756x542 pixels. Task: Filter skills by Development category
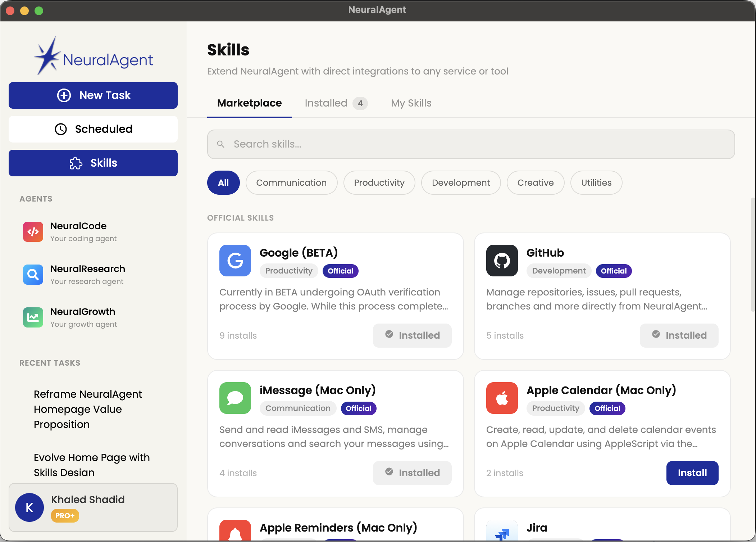[x=461, y=182]
